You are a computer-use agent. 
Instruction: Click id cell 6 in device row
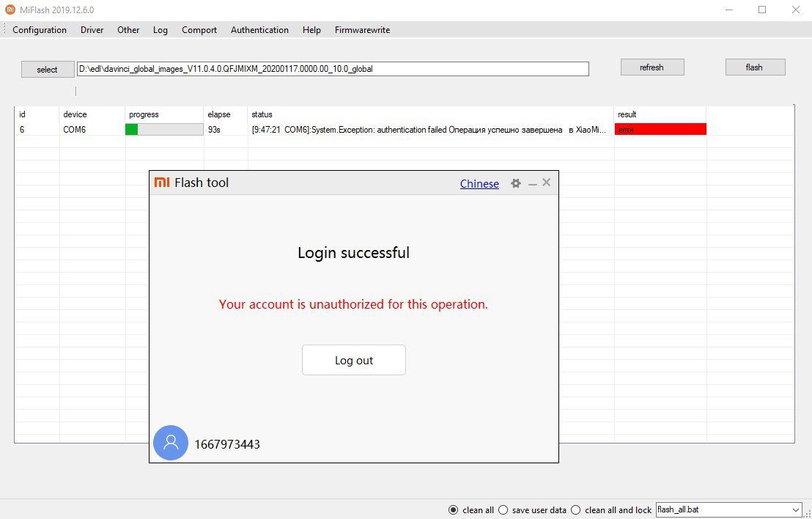coord(22,130)
